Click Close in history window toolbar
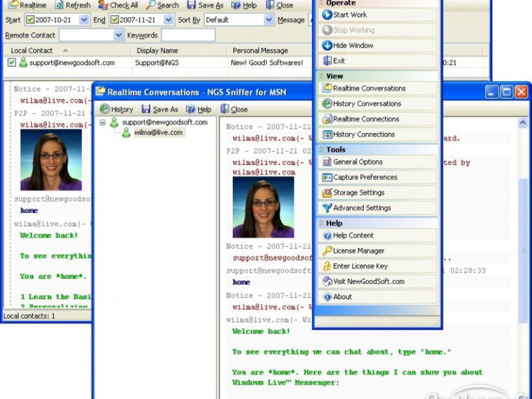 279,5
